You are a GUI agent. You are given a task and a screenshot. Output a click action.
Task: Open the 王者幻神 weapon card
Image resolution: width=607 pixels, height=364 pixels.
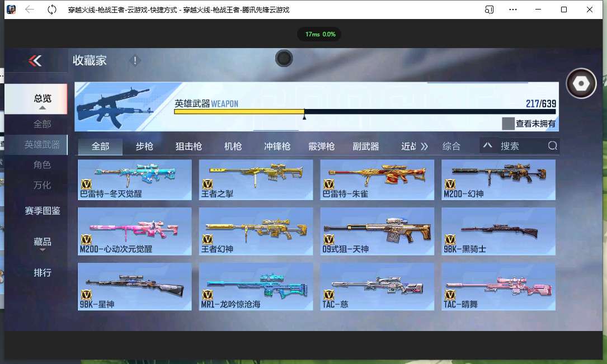(256, 231)
